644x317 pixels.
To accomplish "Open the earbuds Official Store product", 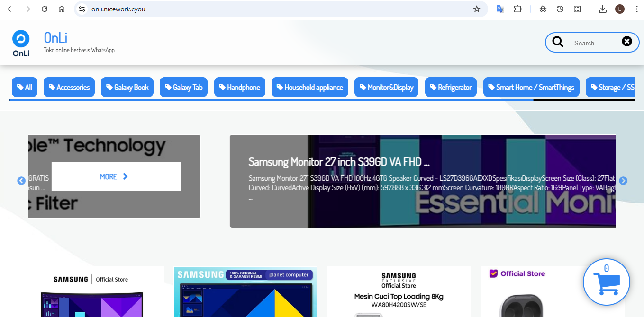I will (x=553, y=291).
